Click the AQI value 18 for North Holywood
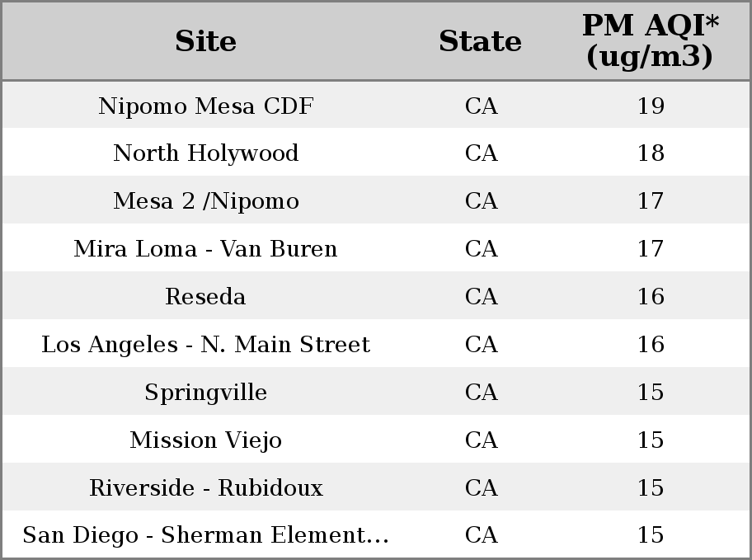The height and width of the screenshot is (560, 752). [x=651, y=153]
